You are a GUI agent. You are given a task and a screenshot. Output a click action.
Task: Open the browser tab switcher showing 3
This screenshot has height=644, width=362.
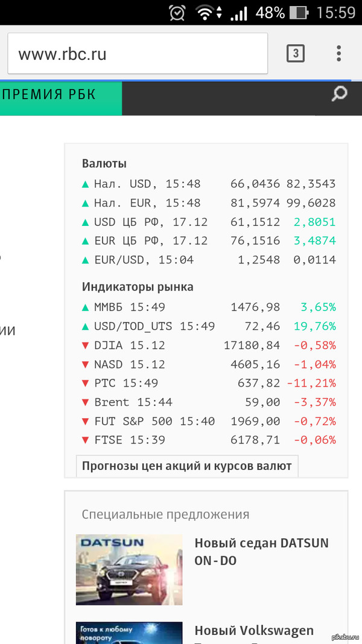(295, 54)
